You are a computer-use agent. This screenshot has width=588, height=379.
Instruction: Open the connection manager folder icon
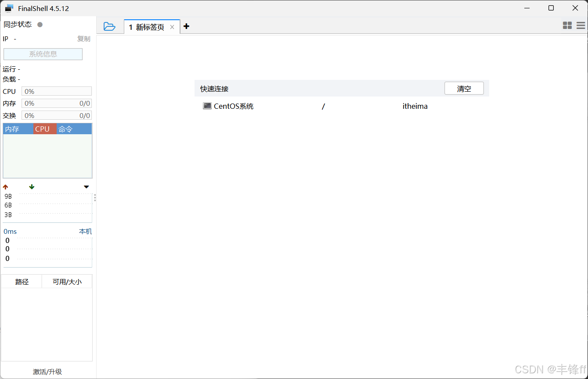pos(109,26)
